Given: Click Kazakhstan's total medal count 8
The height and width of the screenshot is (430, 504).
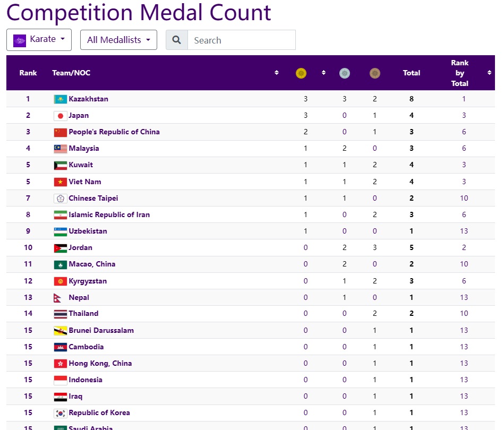Looking at the screenshot, I should pyautogui.click(x=412, y=99).
